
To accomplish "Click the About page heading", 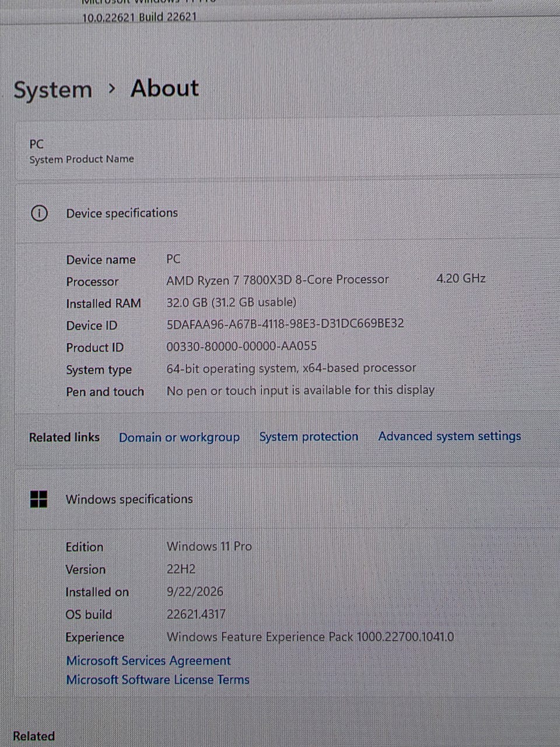I will pyautogui.click(x=164, y=88).
